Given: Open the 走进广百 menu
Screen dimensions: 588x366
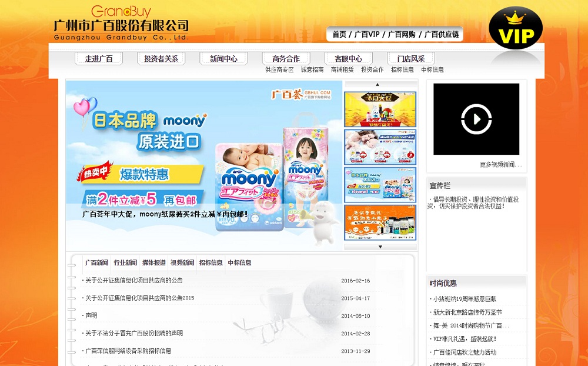Looking at the screenshot, I should tap(99, 59).
